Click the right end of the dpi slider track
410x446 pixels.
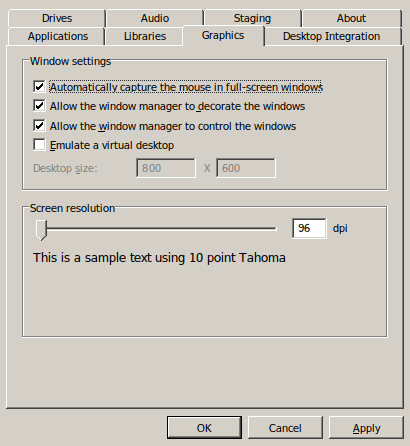pos(274,228)
